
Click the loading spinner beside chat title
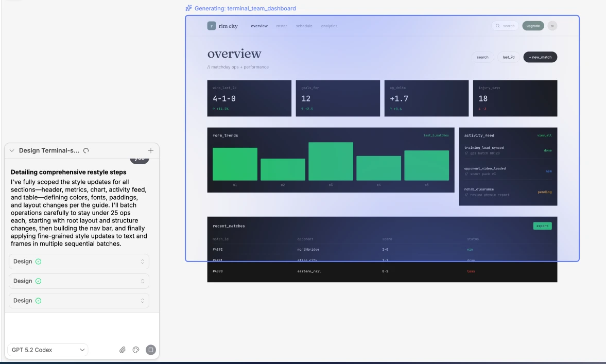86,151
